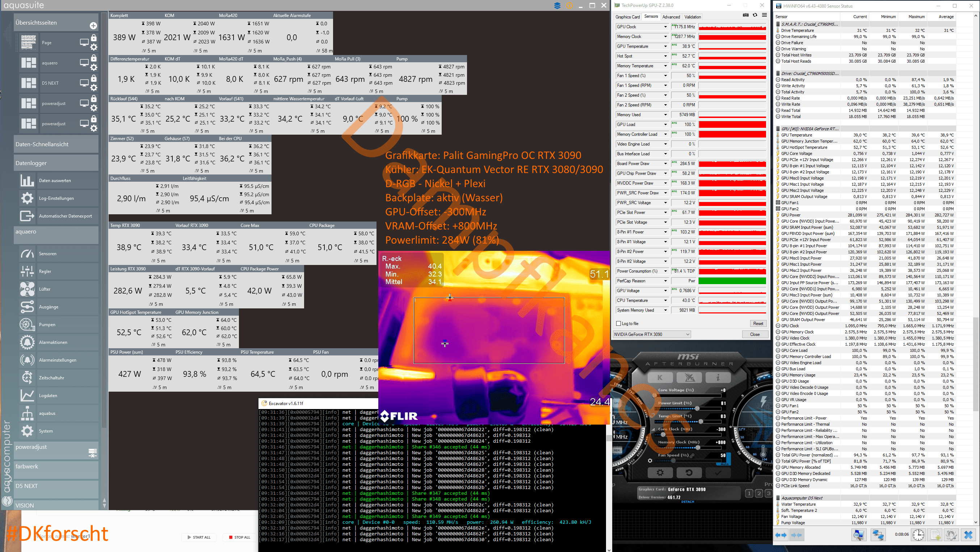The width and height of the screenshot is (980, 552).
Task: Switch to Validation tab in GPU-Z
Action: point(693,17)
